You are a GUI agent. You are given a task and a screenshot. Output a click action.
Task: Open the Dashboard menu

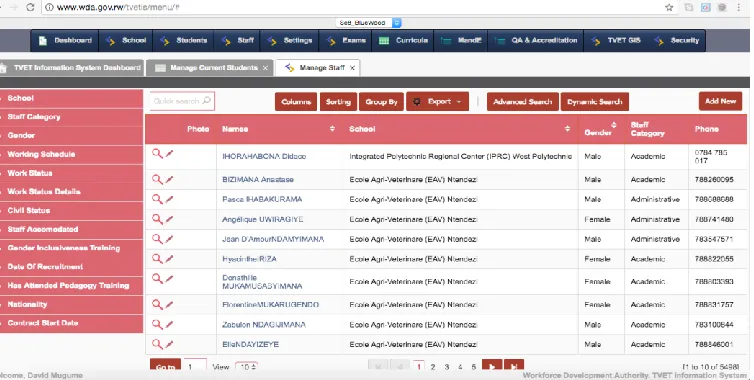click(65, 40)
